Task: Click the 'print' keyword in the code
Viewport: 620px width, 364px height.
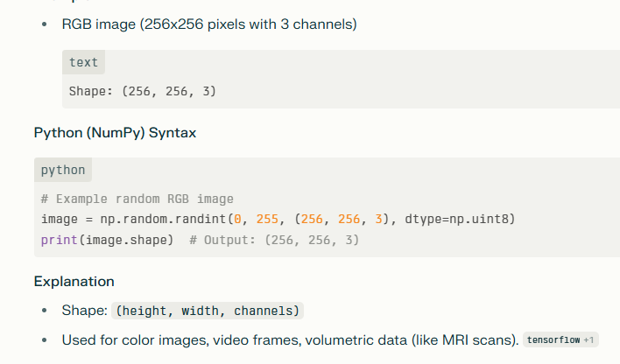Action: (x=60, y=239)
